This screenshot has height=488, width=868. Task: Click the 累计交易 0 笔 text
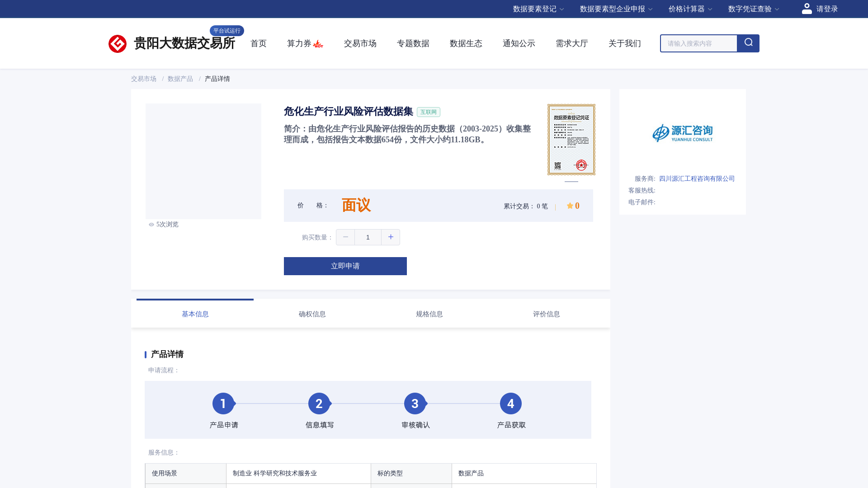coord(526,206)
